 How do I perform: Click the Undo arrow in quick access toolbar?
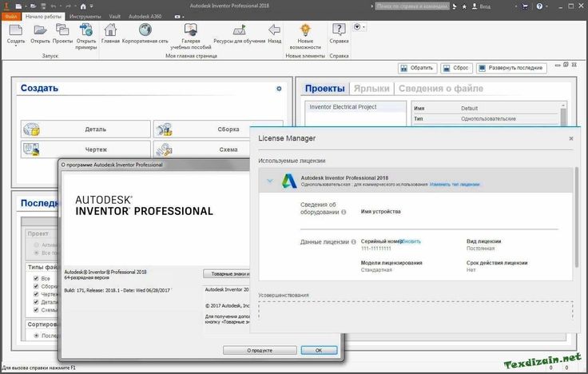[x=54, y=6]
